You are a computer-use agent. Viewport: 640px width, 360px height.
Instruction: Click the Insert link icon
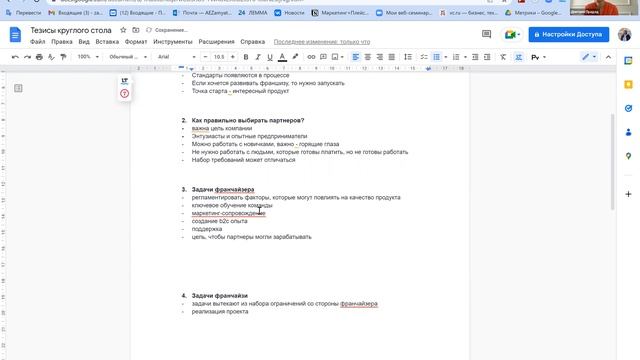[311, 57]
